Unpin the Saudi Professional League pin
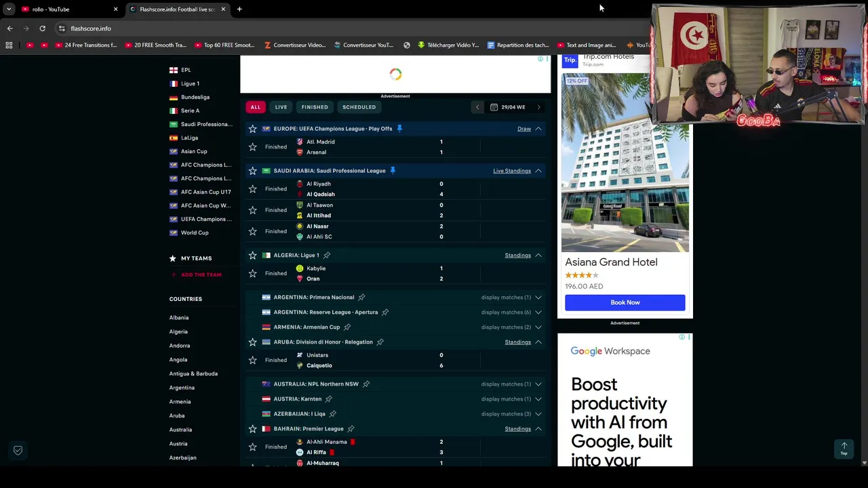Screen dimensions: 868x488 tap(393, 171)
